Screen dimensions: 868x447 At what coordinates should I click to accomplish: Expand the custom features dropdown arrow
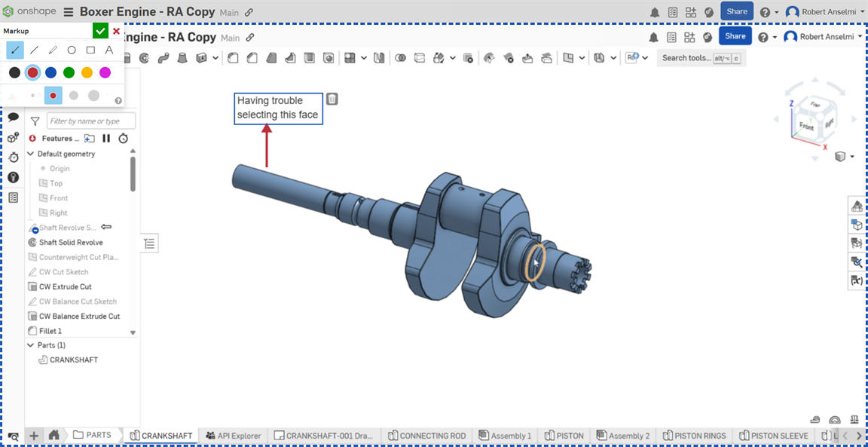[x=645, y=57]
